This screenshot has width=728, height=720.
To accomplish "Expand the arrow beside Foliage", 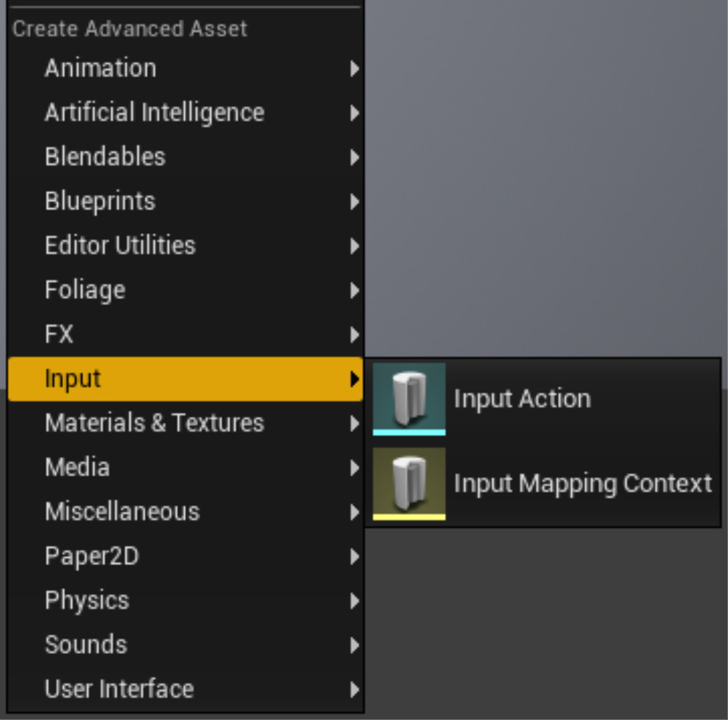I will [x=355, y=290].
